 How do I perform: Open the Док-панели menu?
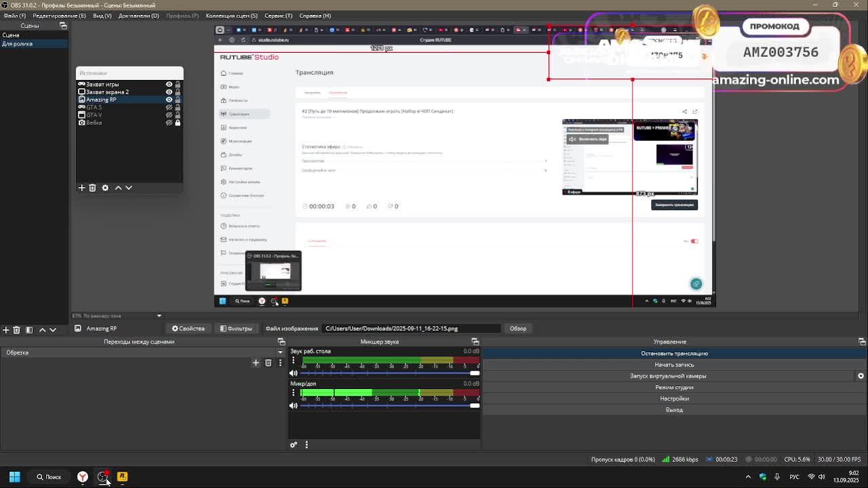coord(138,16)
